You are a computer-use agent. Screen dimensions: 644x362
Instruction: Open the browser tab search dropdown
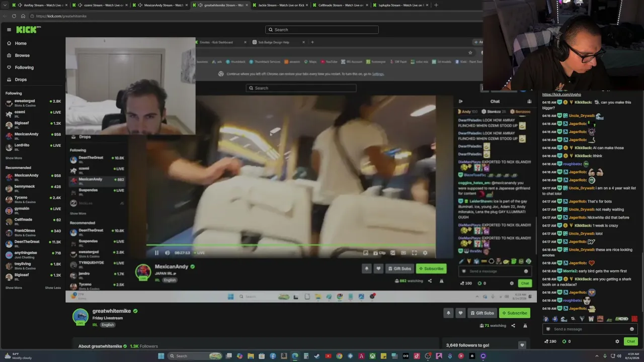[x=6, y=5]
